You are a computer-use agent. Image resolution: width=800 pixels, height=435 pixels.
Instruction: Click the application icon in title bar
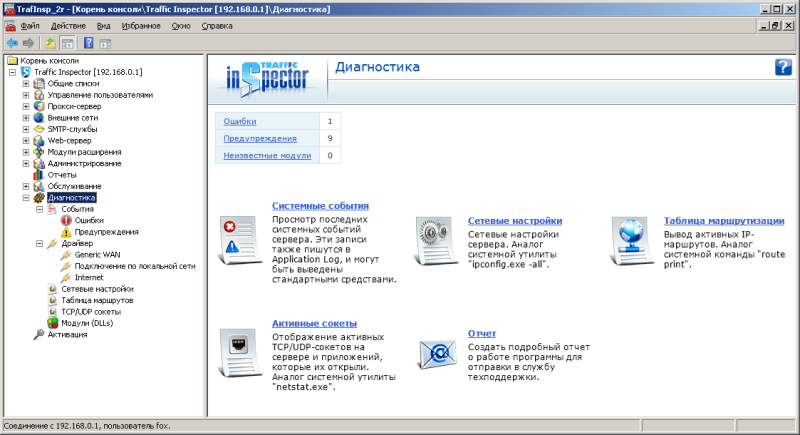9,9
